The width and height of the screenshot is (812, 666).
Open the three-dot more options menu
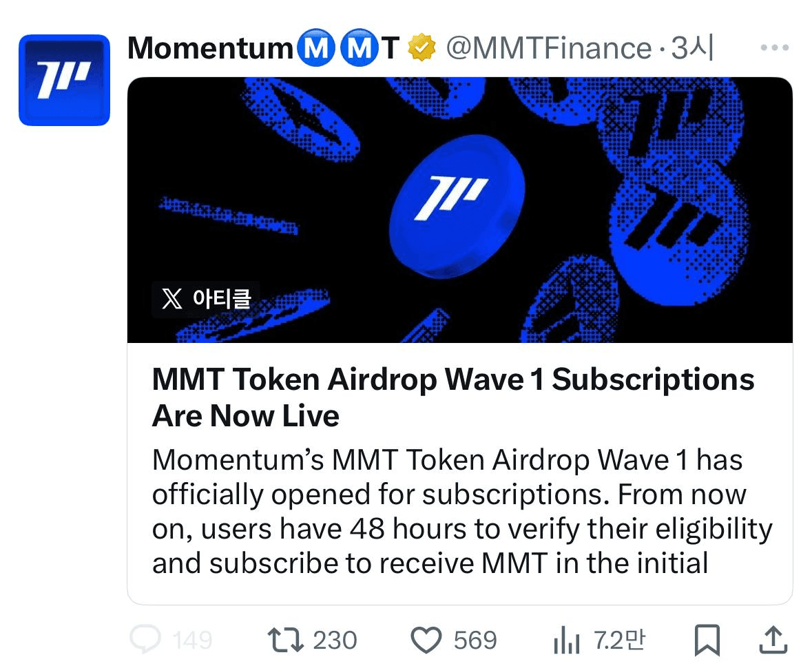point(773,48)
